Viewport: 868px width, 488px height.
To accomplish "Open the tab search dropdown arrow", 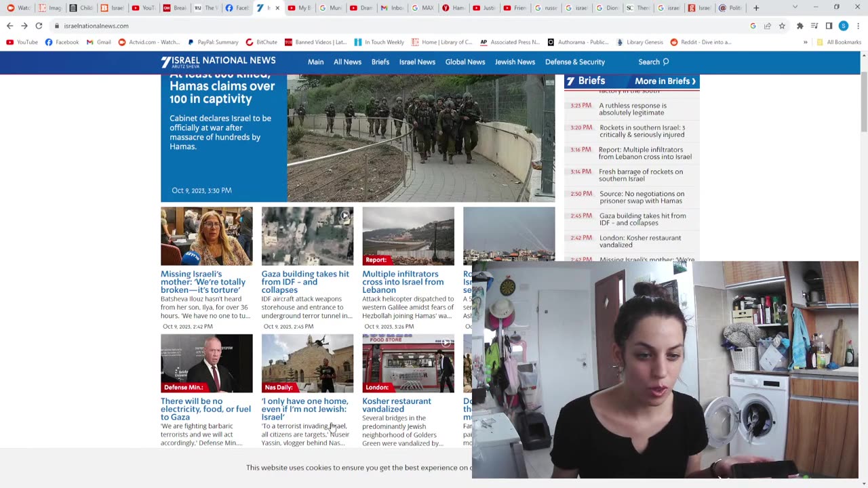I will [795, 7].
